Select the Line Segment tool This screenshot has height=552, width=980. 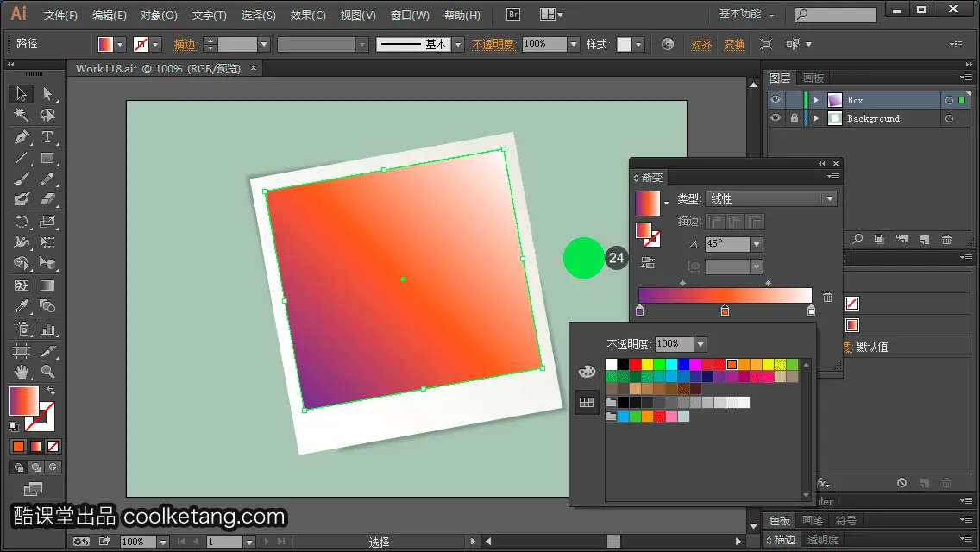pos(22,158)
